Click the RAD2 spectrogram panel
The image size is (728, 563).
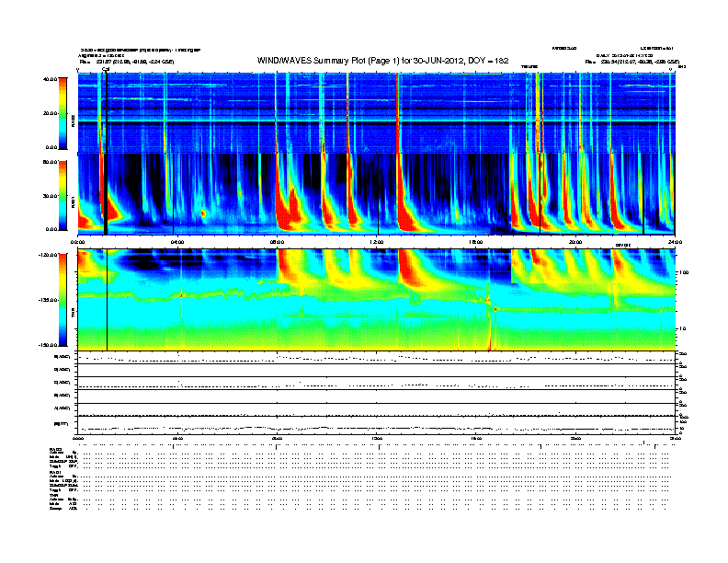point(376,112)
